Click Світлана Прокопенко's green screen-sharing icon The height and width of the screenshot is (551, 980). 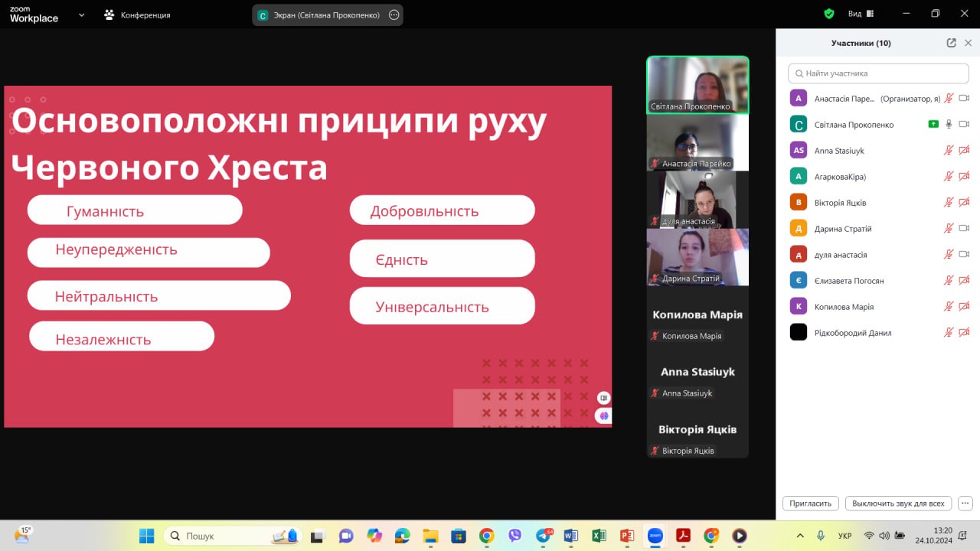pyautogui.click(x=933, y=124)
